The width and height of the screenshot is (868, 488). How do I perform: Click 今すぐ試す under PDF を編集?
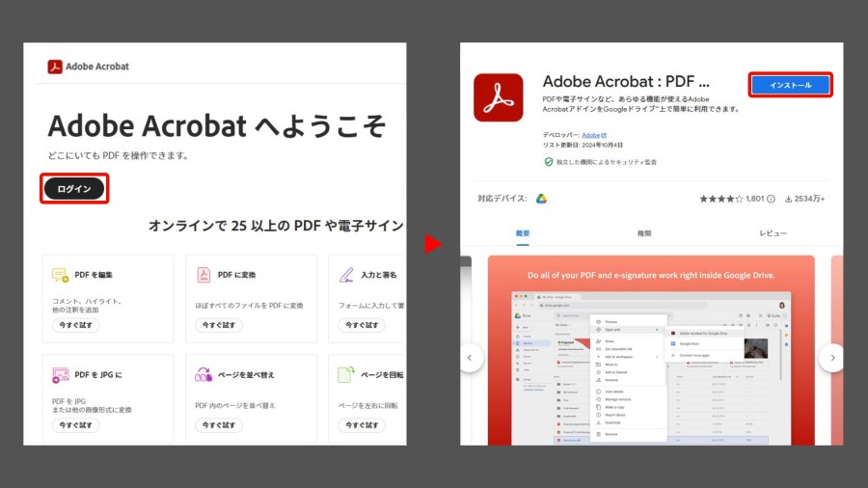coord(76,325)
